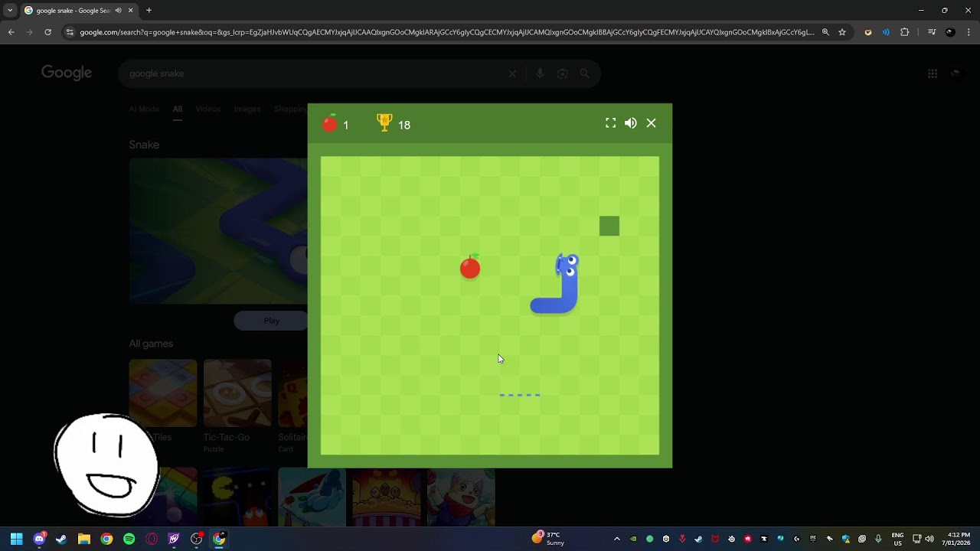Click the Play button under Snake preview
This screenshot has height=551, width=980.
pos(271,321)
